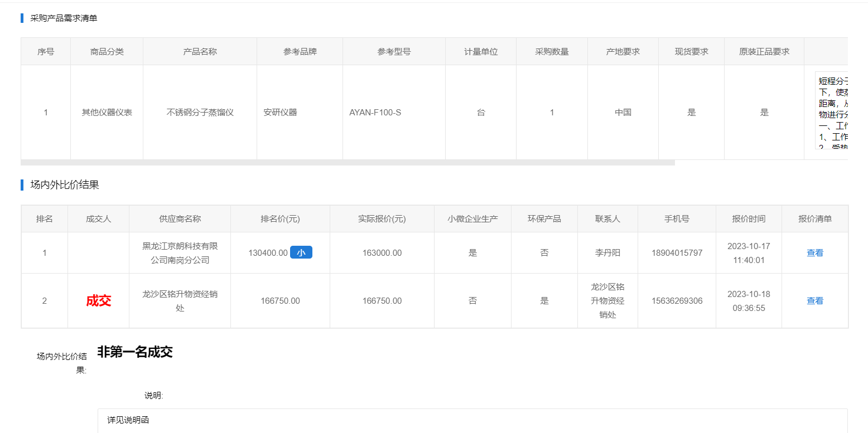The image size is (868, 433).
Task: Click supplier name 龙沙区铭升物资经销处
Action: tap(180, 301)
